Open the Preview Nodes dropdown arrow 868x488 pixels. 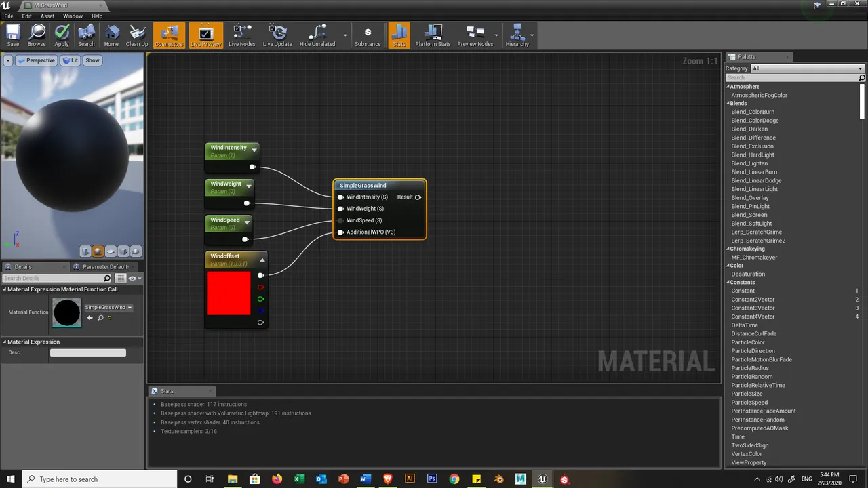(x=496, y=35)
